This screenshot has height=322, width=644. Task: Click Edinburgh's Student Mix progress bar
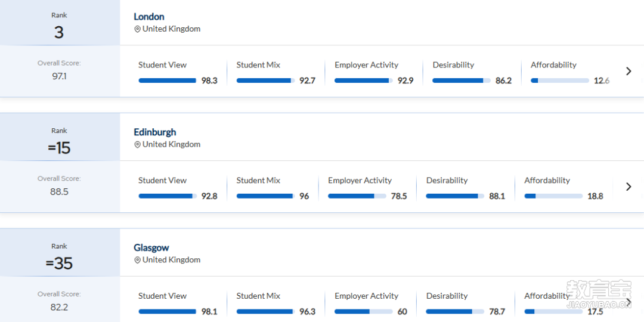(266, 196)
